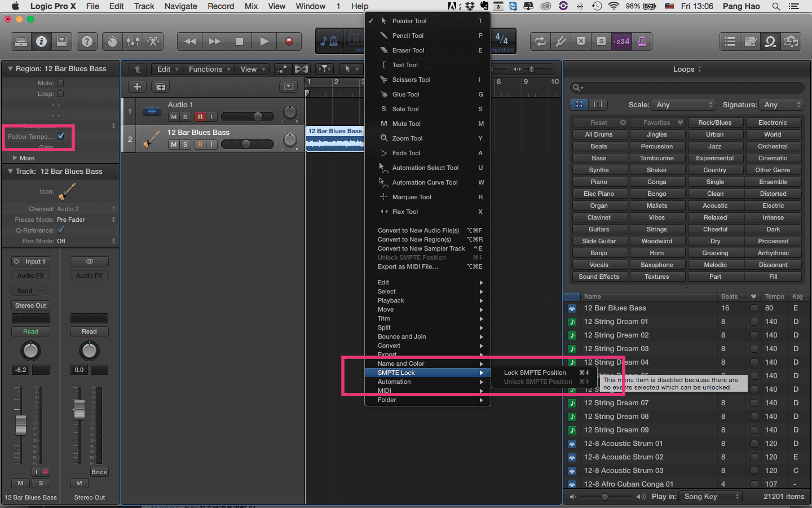Mute the 12 Bar Blues Bass track header

(x=174, y=144)
